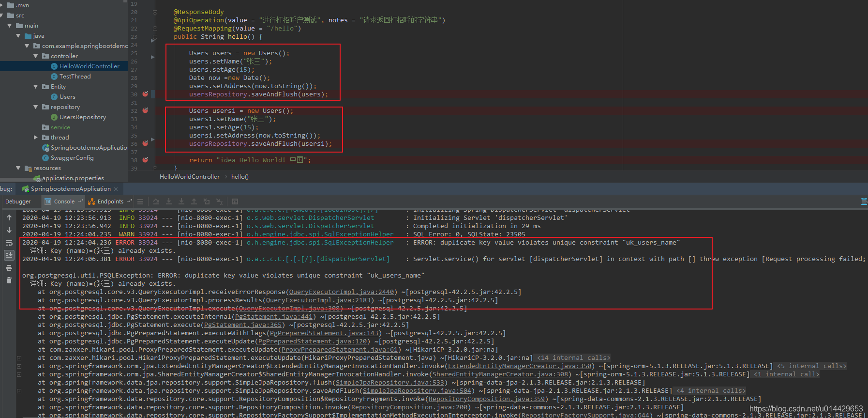Expand the .mvn folder
This screenshot has width=868, height=418.
click(x=2, y=5)
